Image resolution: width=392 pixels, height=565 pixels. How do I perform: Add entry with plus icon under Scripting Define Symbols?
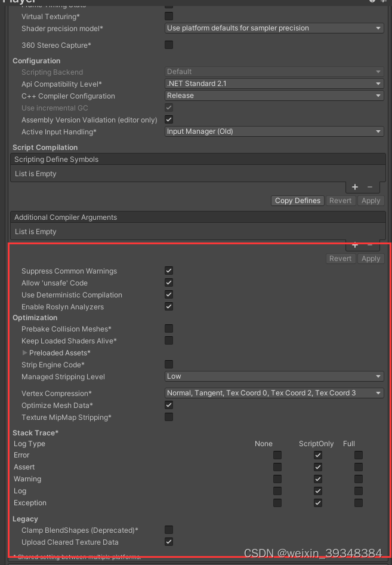(355, 187)
